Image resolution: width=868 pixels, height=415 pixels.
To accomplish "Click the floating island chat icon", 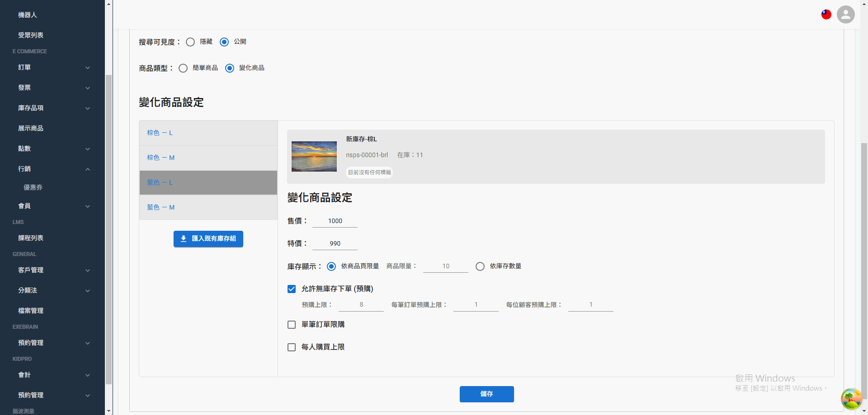I will [851, 399].
